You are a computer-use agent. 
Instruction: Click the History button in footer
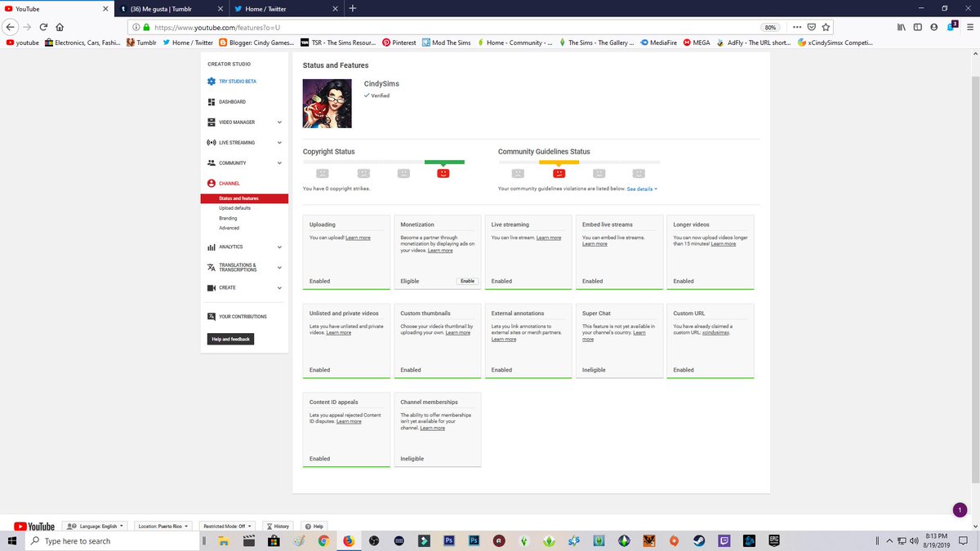click(277, 527)
